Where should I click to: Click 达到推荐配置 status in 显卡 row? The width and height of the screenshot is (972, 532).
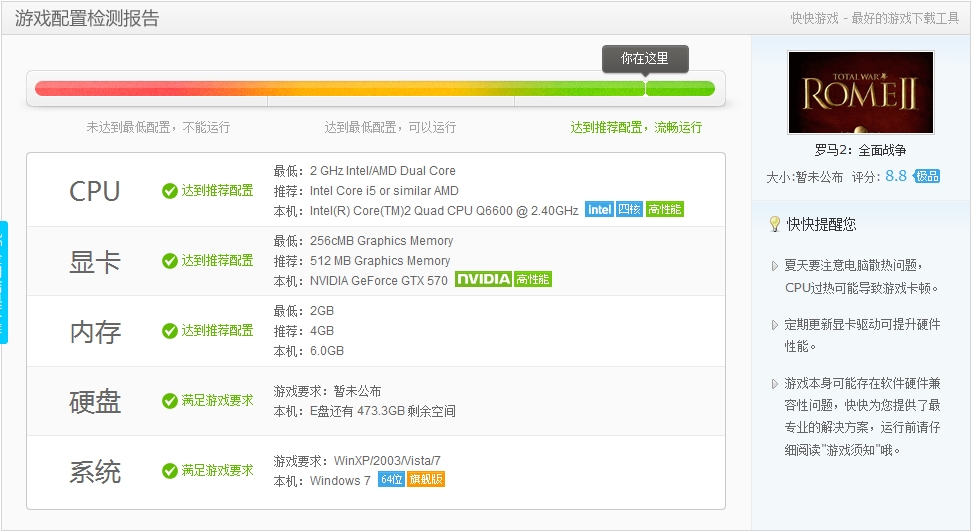coord(217,260)
